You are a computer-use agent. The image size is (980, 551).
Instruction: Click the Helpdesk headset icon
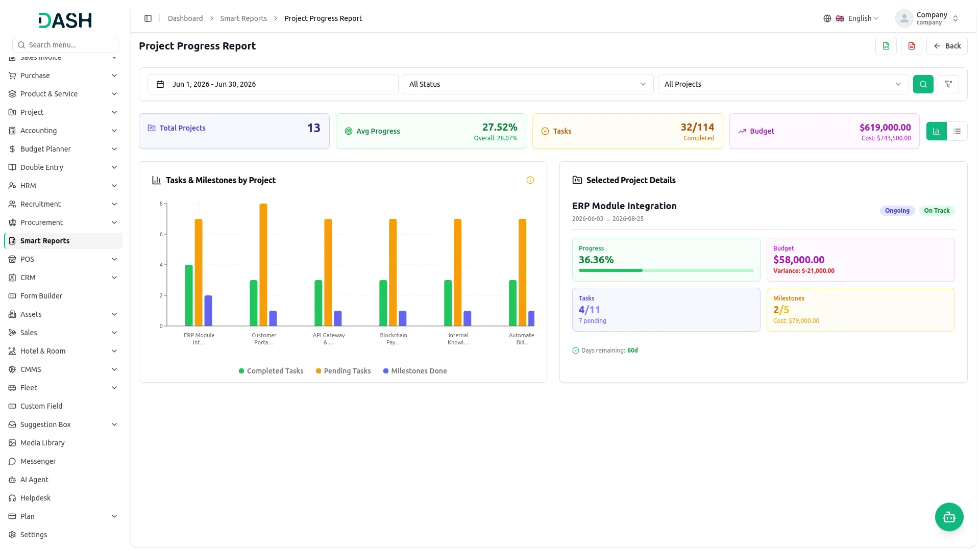tap(12, 498)
